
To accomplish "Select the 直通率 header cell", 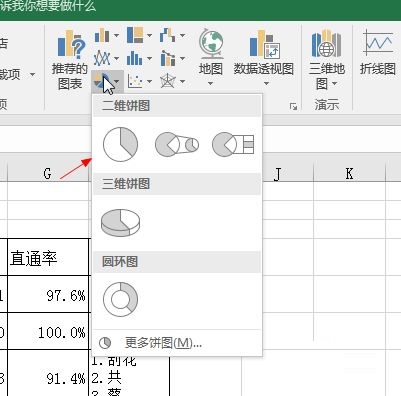I will (x=48, y=257).
